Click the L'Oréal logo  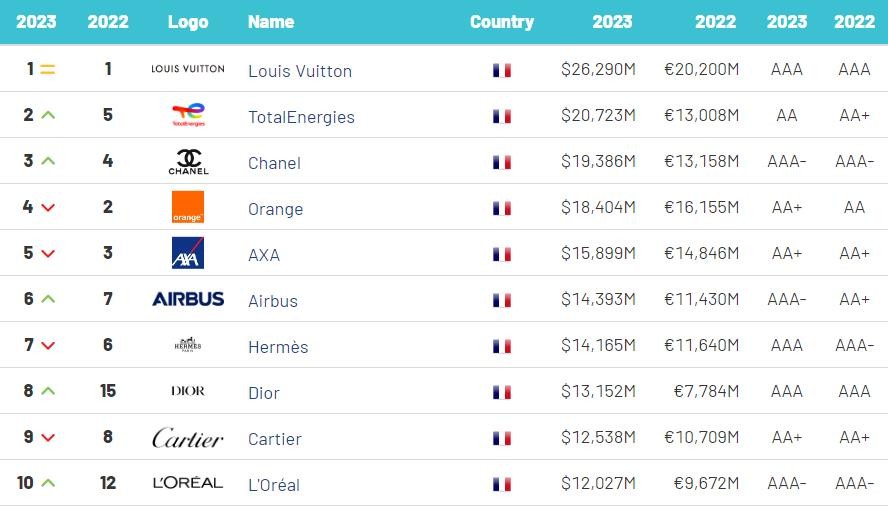(188, 483)
